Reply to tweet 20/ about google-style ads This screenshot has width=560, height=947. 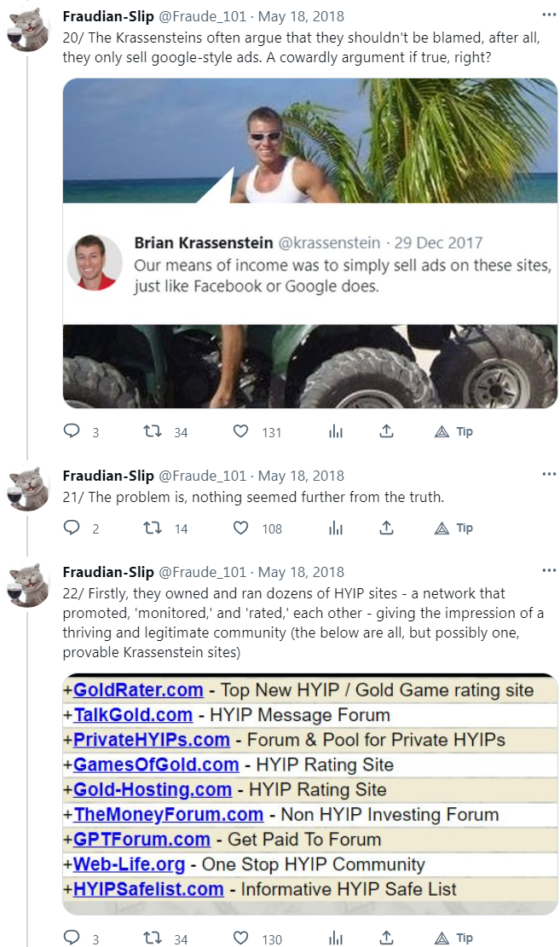coord(72,431)
